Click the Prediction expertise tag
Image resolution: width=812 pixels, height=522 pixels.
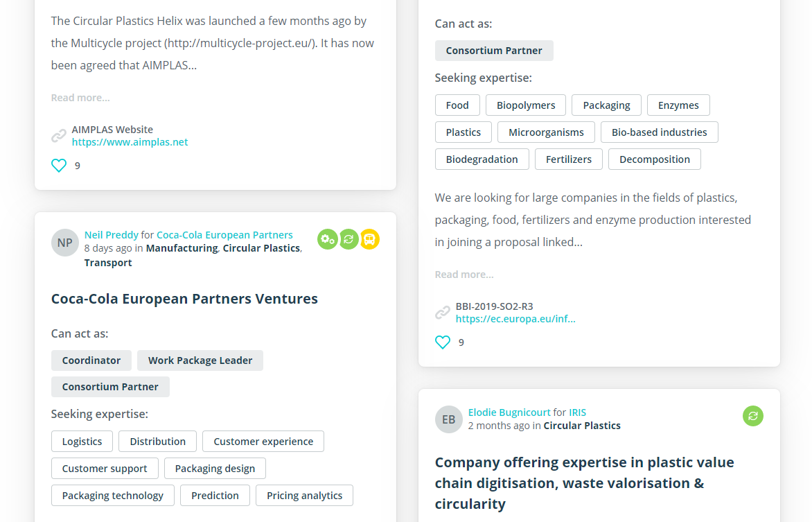pos(215,495)
